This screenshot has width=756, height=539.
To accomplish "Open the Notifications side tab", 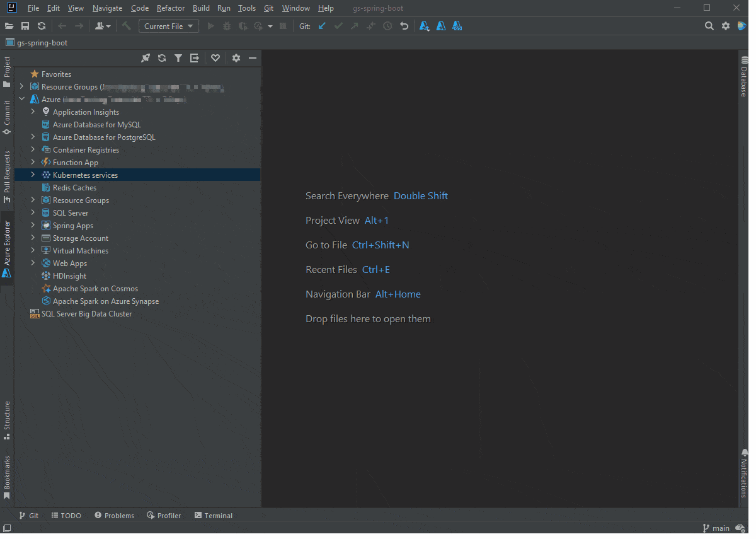I will click(744, 473).
